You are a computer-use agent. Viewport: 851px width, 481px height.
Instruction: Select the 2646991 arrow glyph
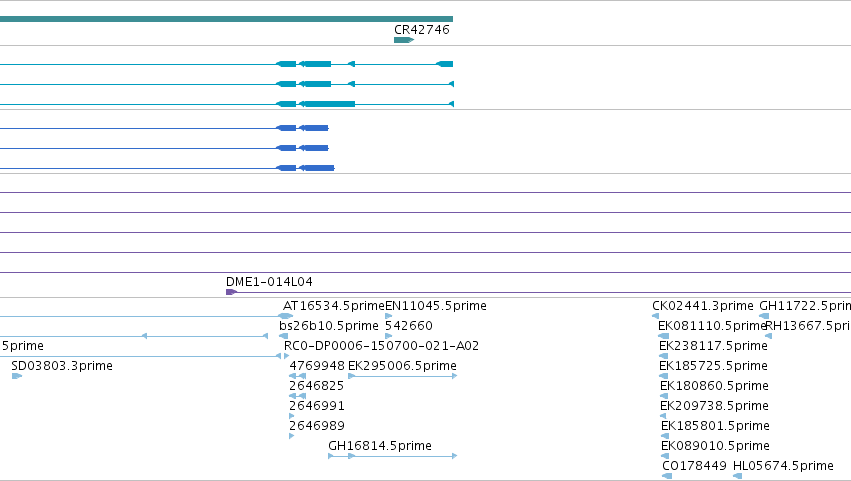pos(291,416)
